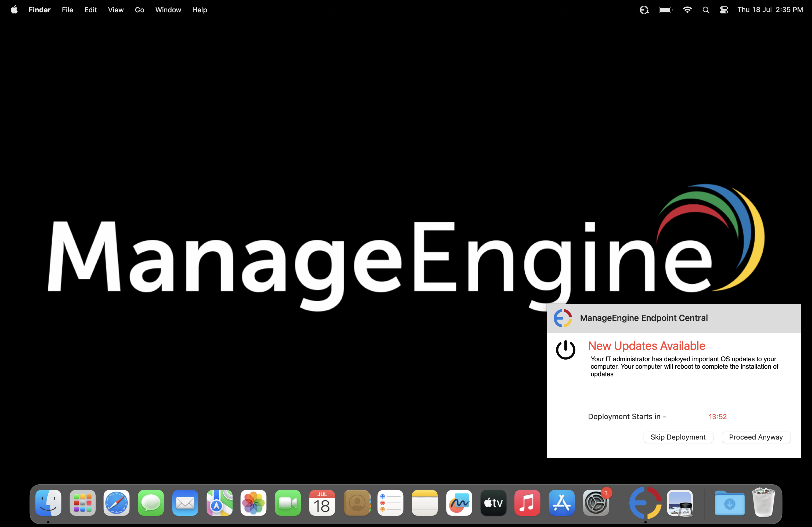Click the Wi-Fi status icon

(x=687, y=10)
